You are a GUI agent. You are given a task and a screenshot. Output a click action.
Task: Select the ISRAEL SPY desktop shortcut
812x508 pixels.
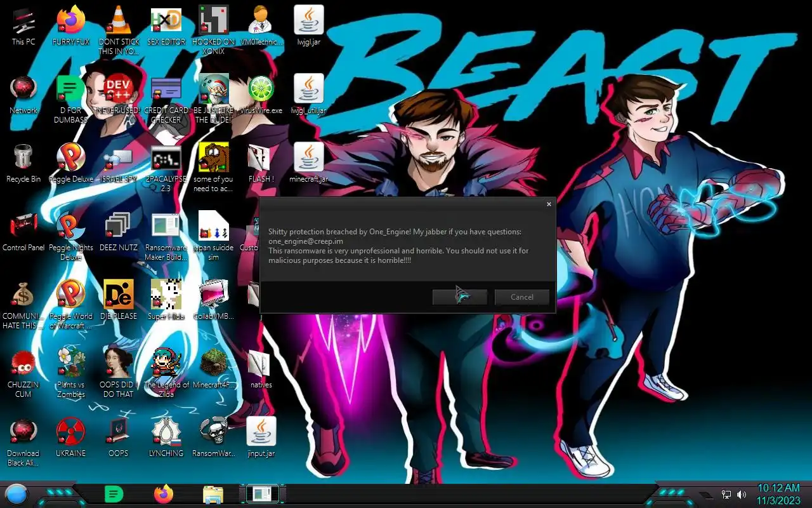coord(118,164)
